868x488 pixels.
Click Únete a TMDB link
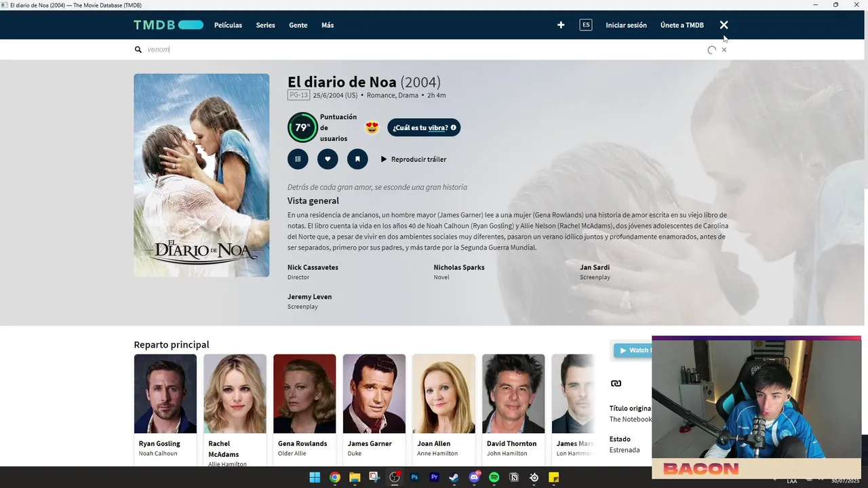coord(682,25)
